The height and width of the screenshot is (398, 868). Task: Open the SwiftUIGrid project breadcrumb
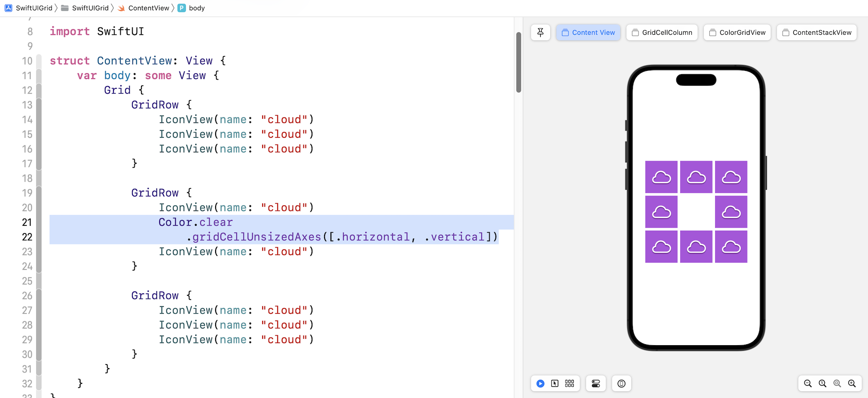[x=29, y=8]
